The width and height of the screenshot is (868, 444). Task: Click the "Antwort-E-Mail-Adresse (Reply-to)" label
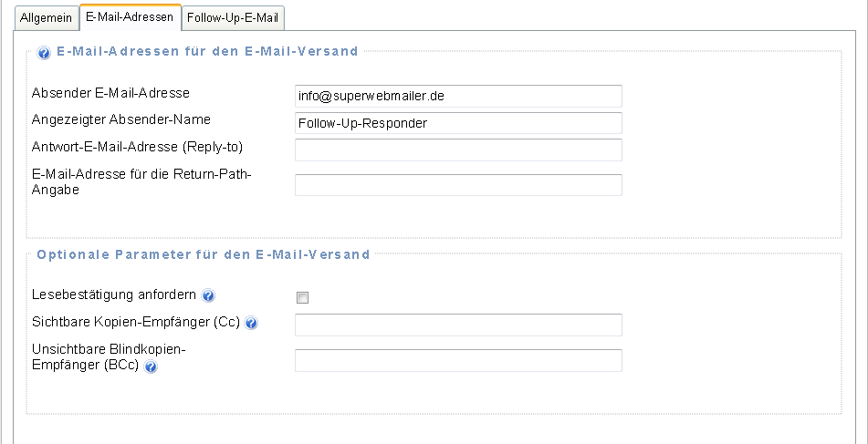(137, 147)
